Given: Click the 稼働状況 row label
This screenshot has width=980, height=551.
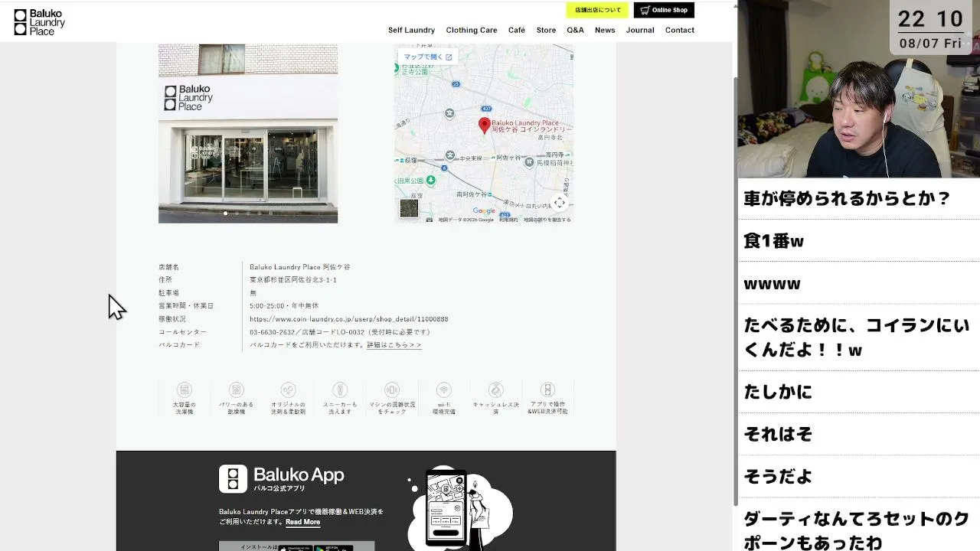Looking at the screenshot, I should [172, 319].
